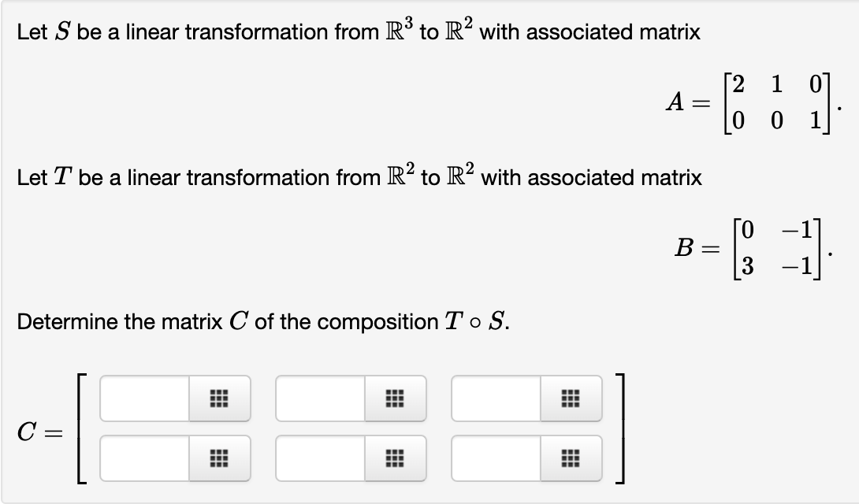Open the equation editor for C's top-middle entry
Screen dimensions: 859x504
[x=393, y=398]
